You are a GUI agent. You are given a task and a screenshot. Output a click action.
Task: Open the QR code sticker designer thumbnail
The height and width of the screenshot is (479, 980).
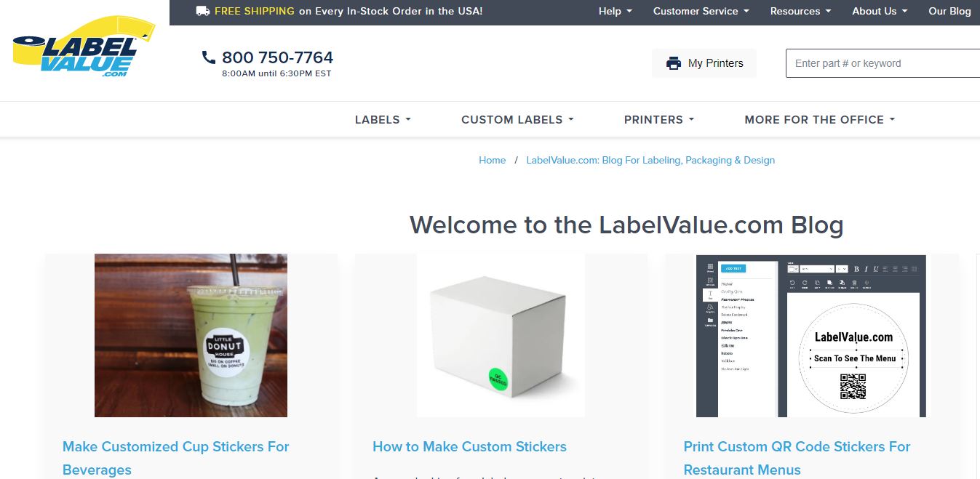(x=811, y=335)
